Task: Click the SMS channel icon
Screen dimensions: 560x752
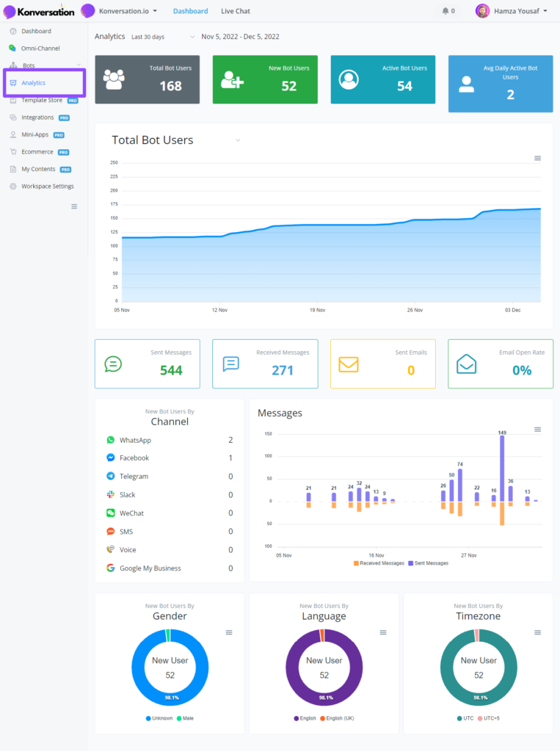Action: (111, 532)
